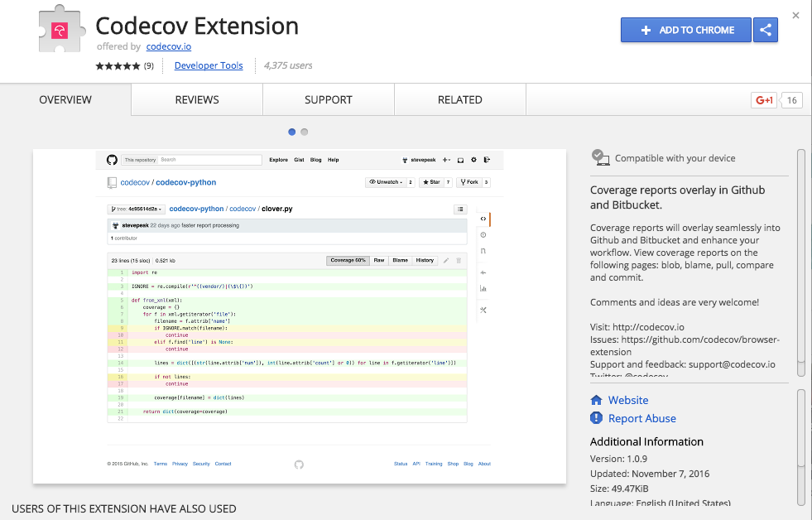Click the five-star rating

[x=118, y=66]
